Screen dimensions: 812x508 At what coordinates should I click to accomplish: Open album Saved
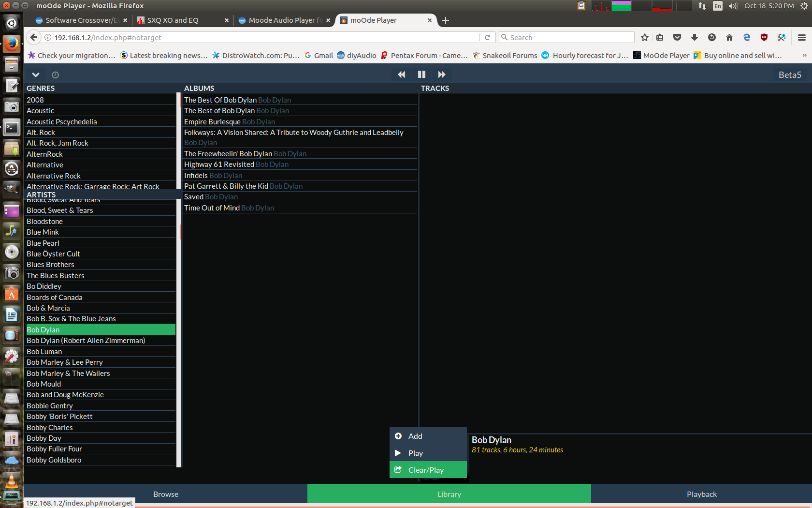tap(299, 196)
